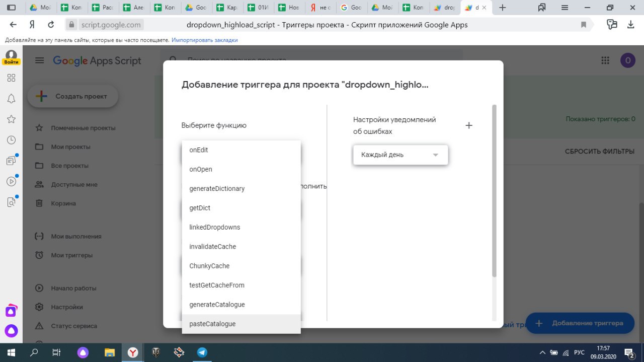Click the dialog vertical scrollbar
The image size is (644, 362).
494,191
